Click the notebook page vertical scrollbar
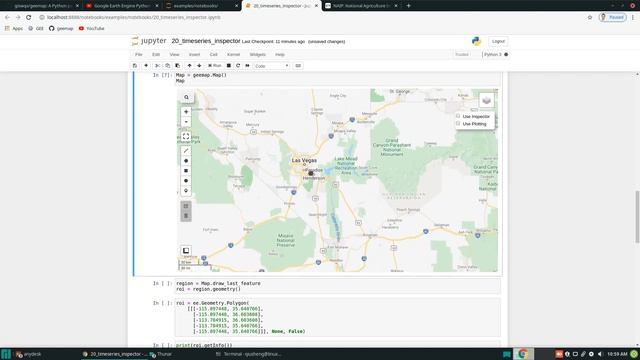The width and height of the screenshot is (640, 360). pyautogui.click(x=637, y=217)
